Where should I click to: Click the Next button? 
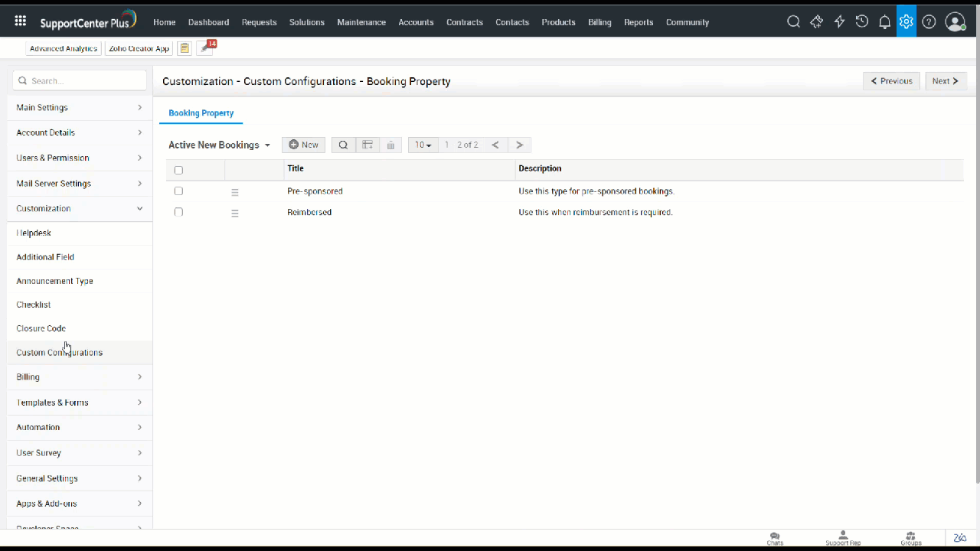click(945, 81)
